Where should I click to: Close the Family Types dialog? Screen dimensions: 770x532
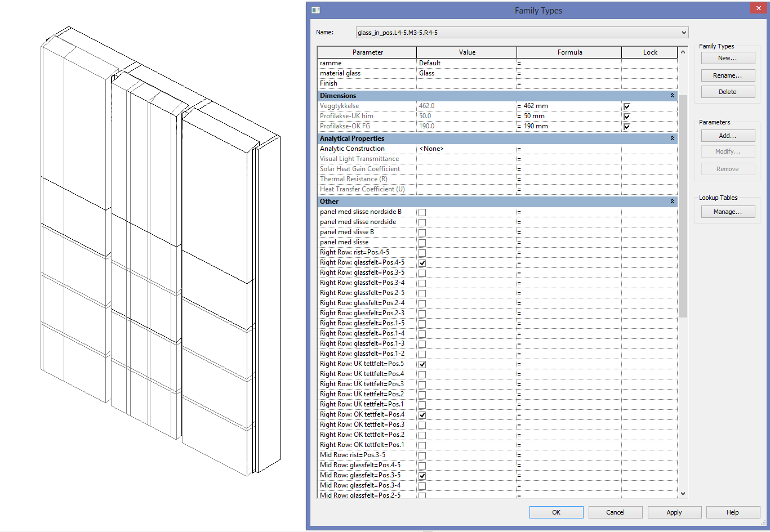pos(757,7)
